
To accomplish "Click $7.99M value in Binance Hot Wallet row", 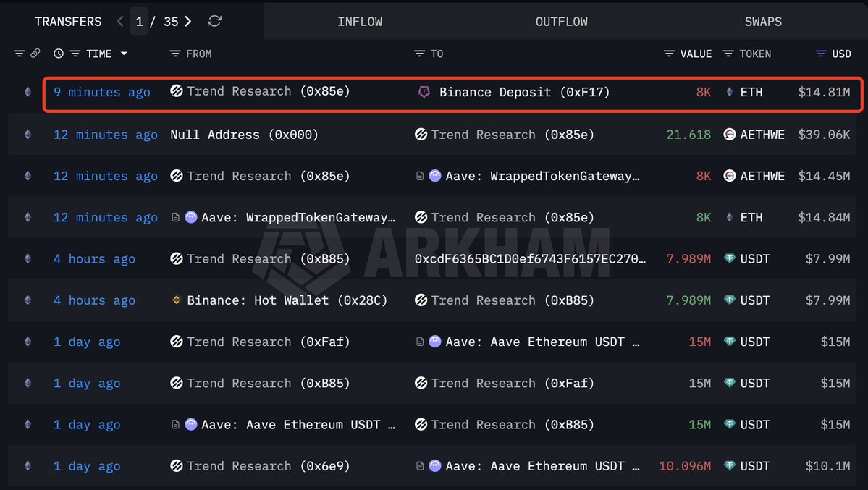I will [x=827, y=300].
